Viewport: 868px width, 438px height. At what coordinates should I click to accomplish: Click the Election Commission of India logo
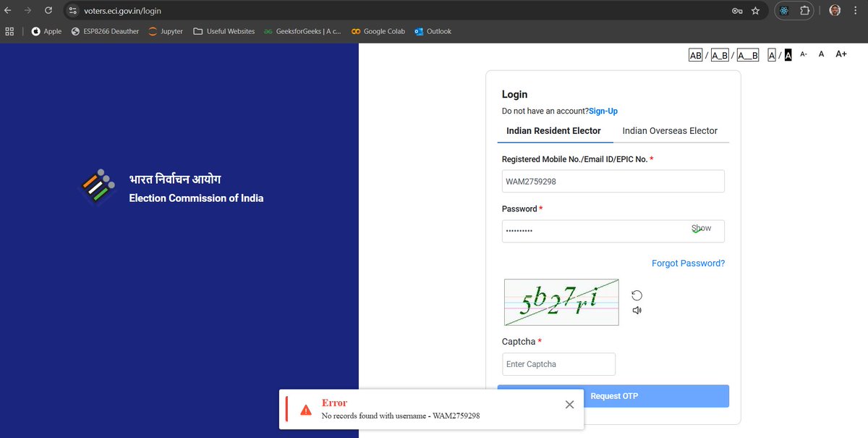(96, 188)
